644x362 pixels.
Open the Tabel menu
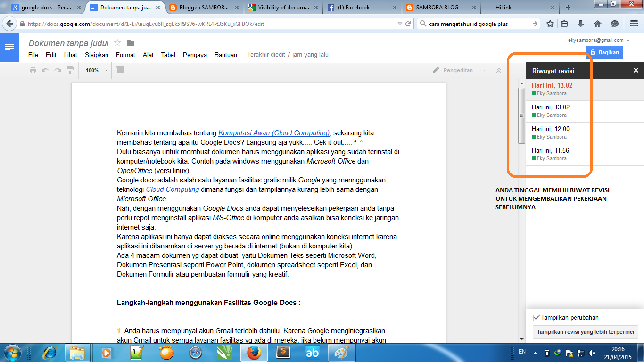(x=168, y=55)
